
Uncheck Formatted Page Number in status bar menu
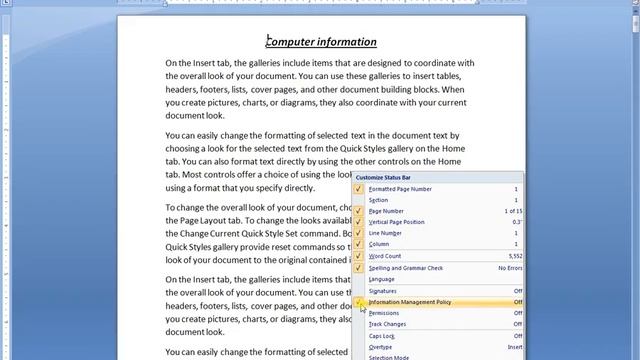point(438,189)
